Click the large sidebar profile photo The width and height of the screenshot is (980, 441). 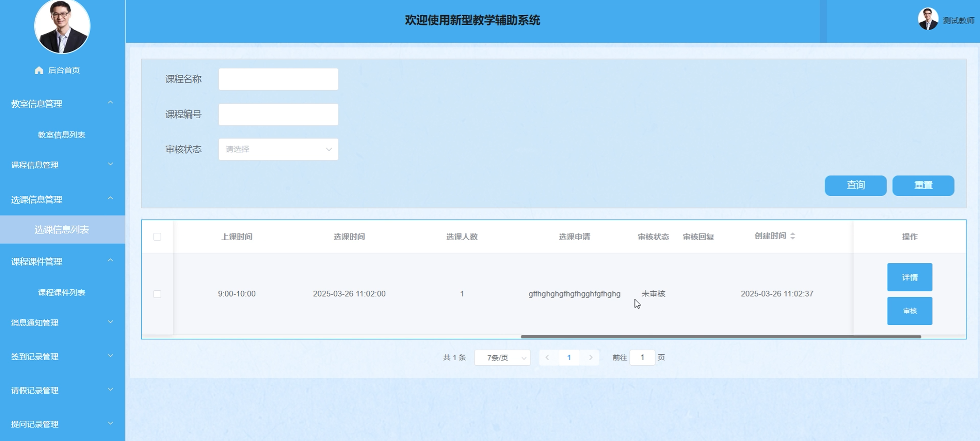tap(62, 26)
